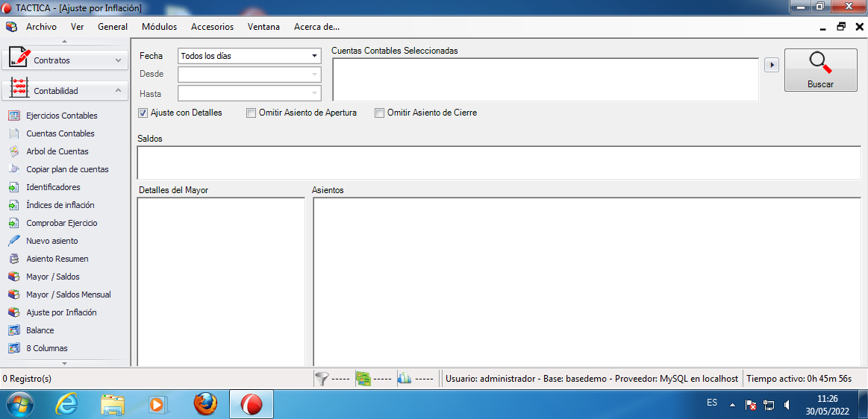Click the 8 Columnas icon
This screenshot has height=419, width=868.
click(x=14, y=348)
